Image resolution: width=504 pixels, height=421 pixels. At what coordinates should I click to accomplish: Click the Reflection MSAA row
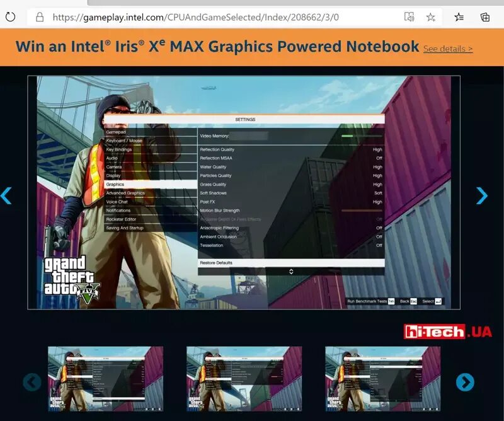291,158
